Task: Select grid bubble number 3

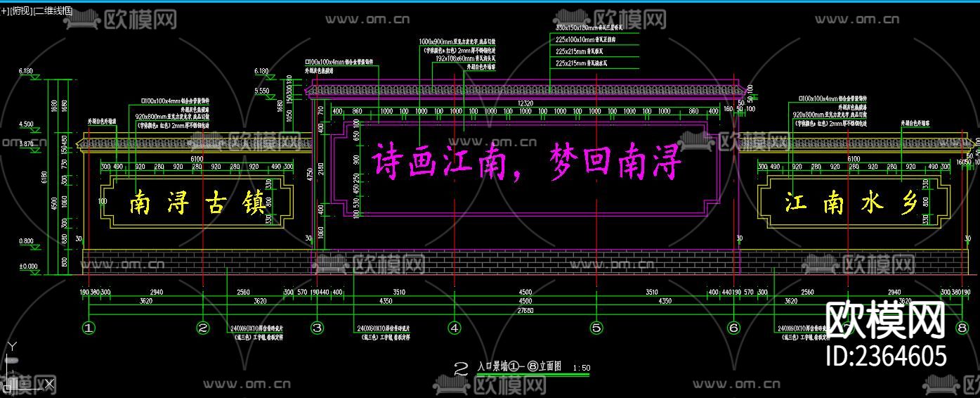Action: [x=318, y=328]
